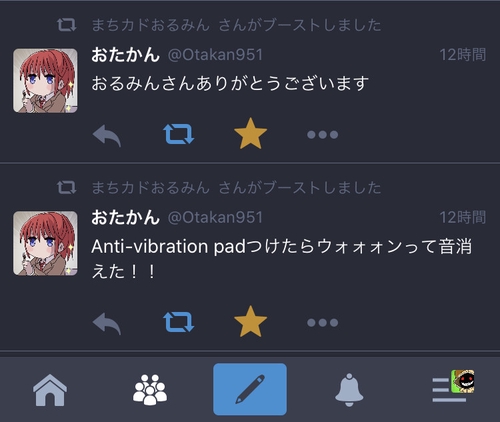Open まちカドおるみん booster name on first post
Image resolution: width=500 pixels, height=422 pixels.
coord(151,25)
